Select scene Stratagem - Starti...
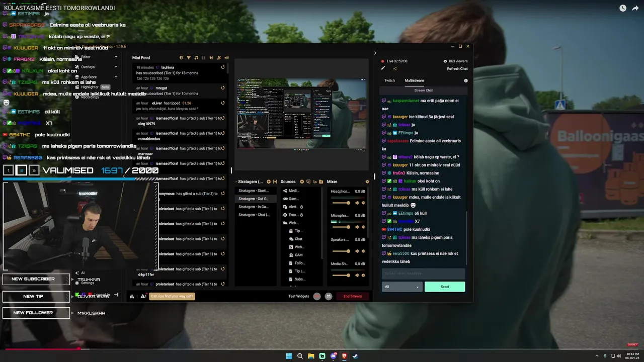The width and height of the screenshot is (644, 362). click(x=255, y=191)
